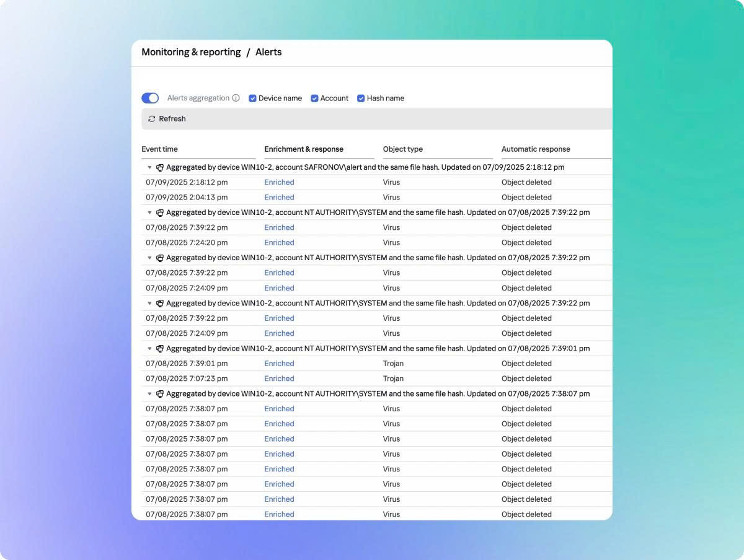Collapse the SAFRONOV\alert aggregated group
The height and width of the screenshot is (560, 744).
pos(149,167)
